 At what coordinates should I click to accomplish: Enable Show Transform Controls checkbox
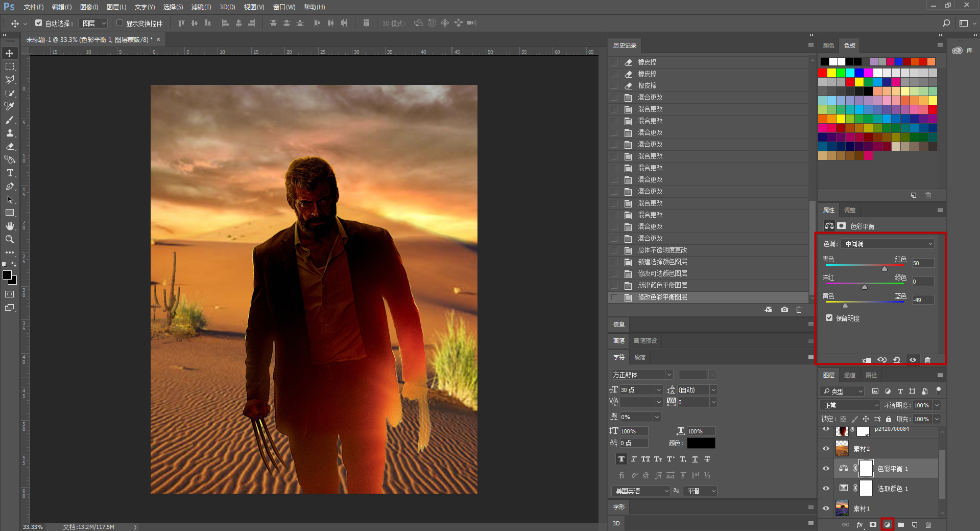(119, 23)
